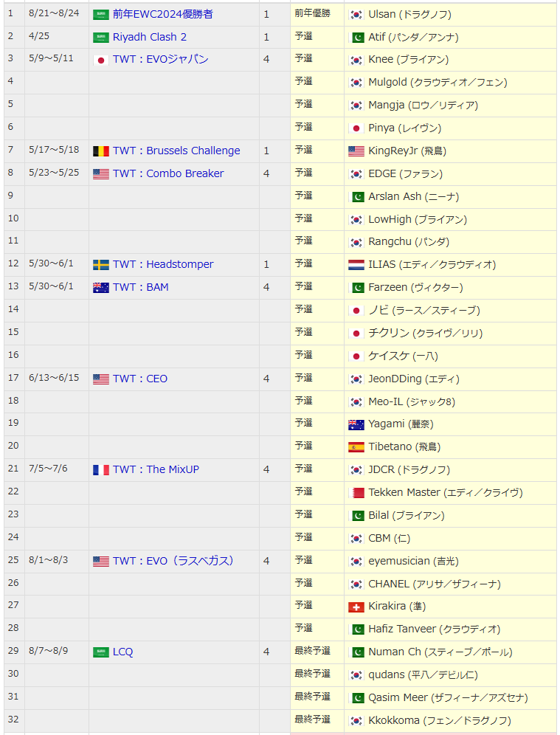Select the player Meo-IL (ジャック8)

(412, 401)
